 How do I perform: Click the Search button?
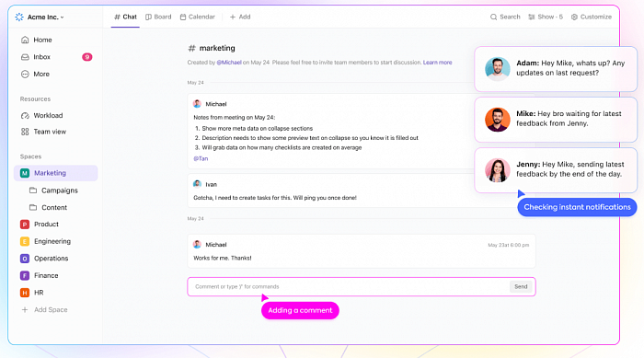pyautogui.click(x=505, y=17)
